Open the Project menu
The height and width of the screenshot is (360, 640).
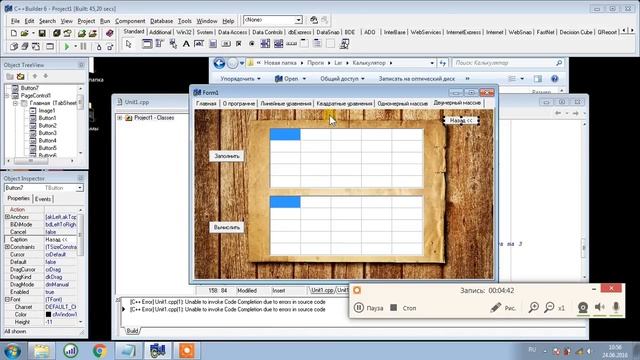coord(86,21)
